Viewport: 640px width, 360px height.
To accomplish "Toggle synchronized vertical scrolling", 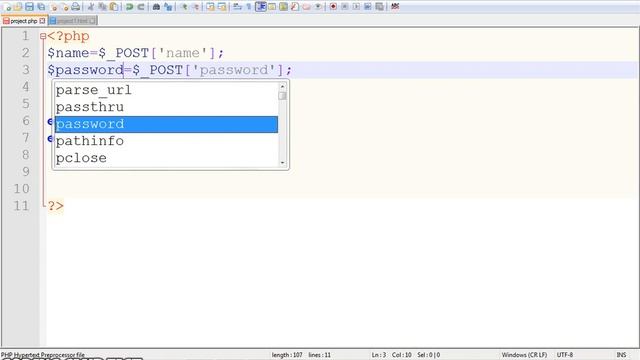I will point(210,7).
